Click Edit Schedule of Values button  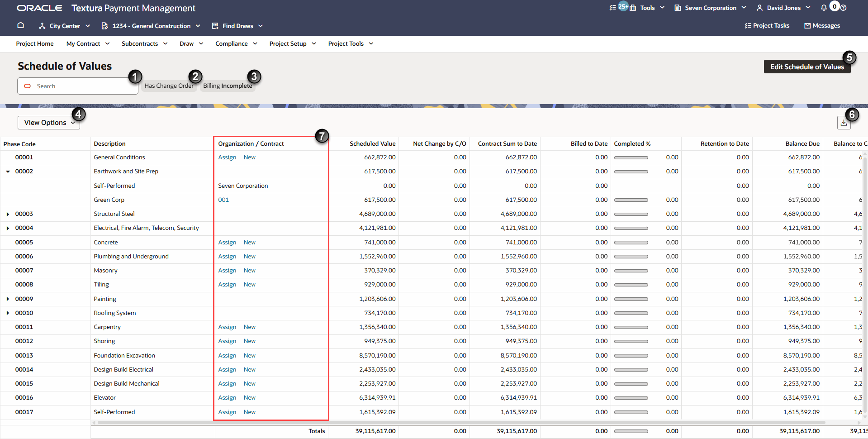(x=807, y=67)
